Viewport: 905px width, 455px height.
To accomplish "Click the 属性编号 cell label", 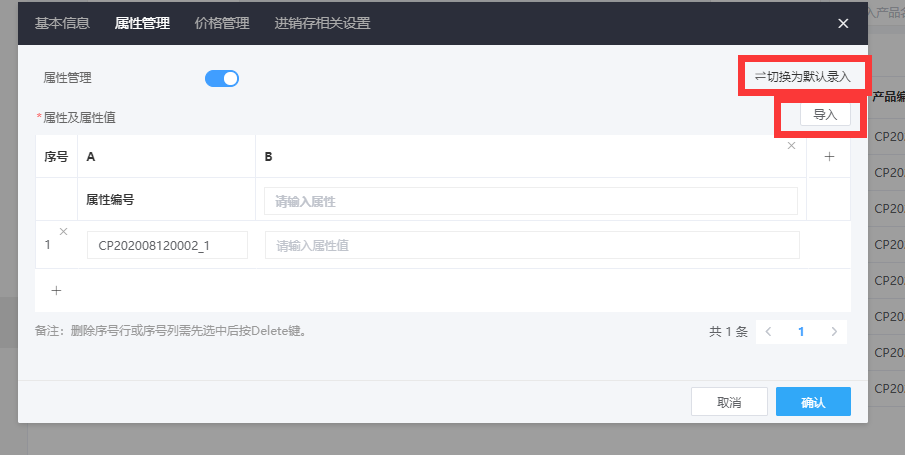I will pos(110,200).
